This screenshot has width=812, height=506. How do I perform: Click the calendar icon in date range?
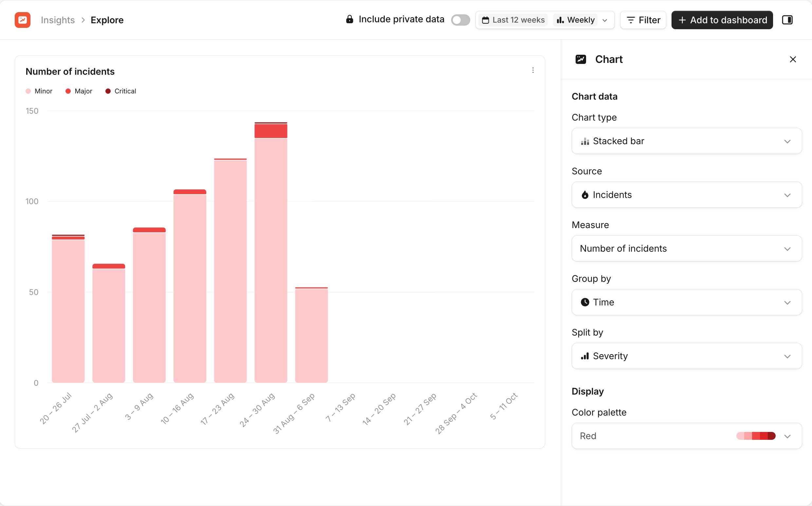[x=485, y=20]
